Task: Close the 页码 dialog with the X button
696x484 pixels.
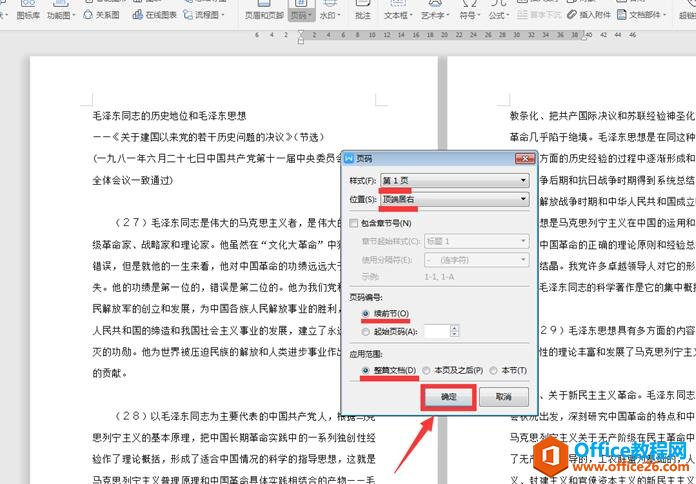Action: pos(523,158)
